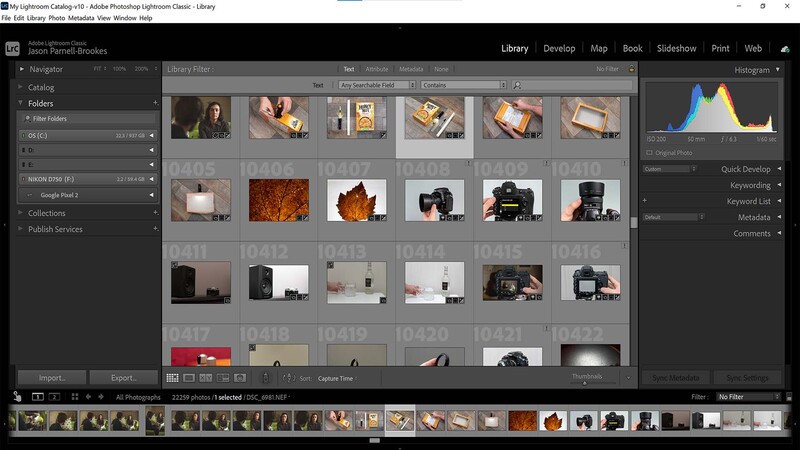Switch to Loupe view in the toolbar
This screenshot has height=450, width=800.
pyautogui.click(x=189, y=378)
